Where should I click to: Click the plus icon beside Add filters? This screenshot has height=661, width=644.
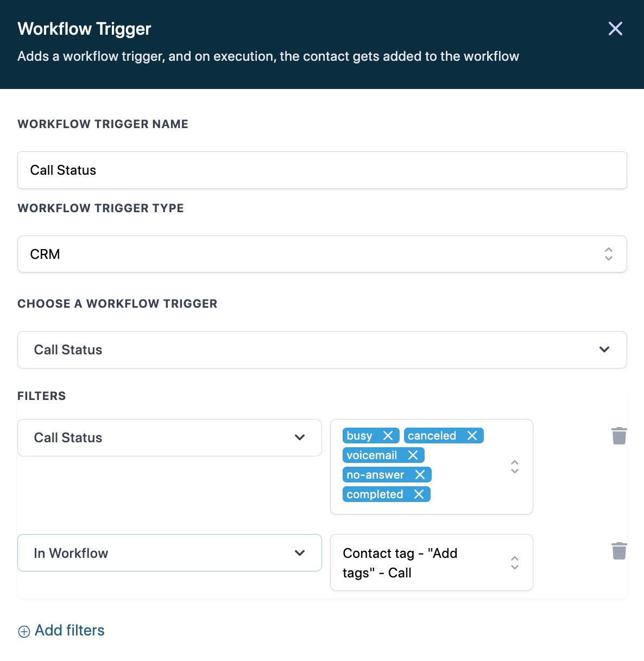24,631
